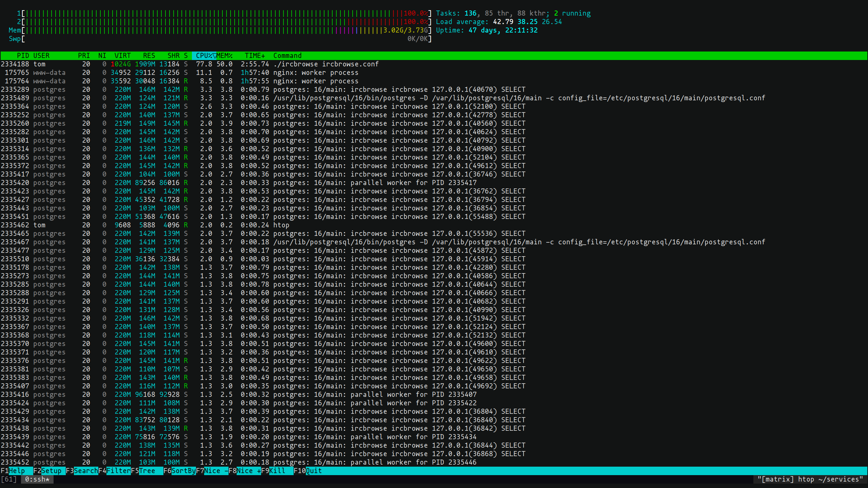Click F1 Help in the function bar
Screen dimensions: 868x488
16,471
